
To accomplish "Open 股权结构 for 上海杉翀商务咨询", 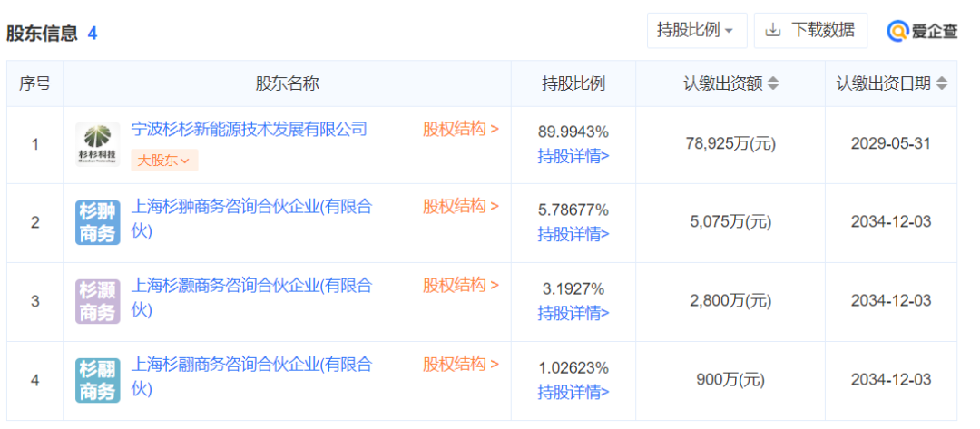I will (461, 206).
